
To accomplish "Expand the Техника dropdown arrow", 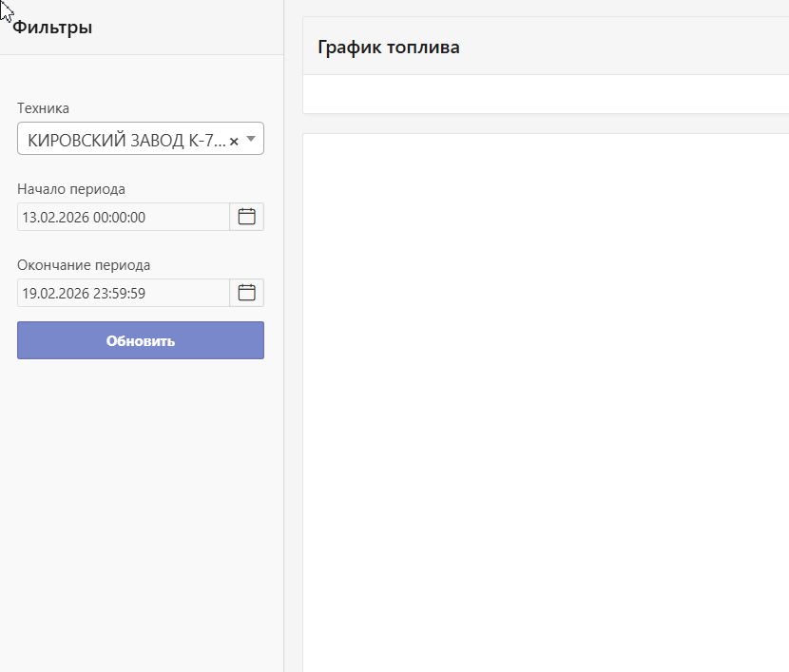I will point(251,139).
